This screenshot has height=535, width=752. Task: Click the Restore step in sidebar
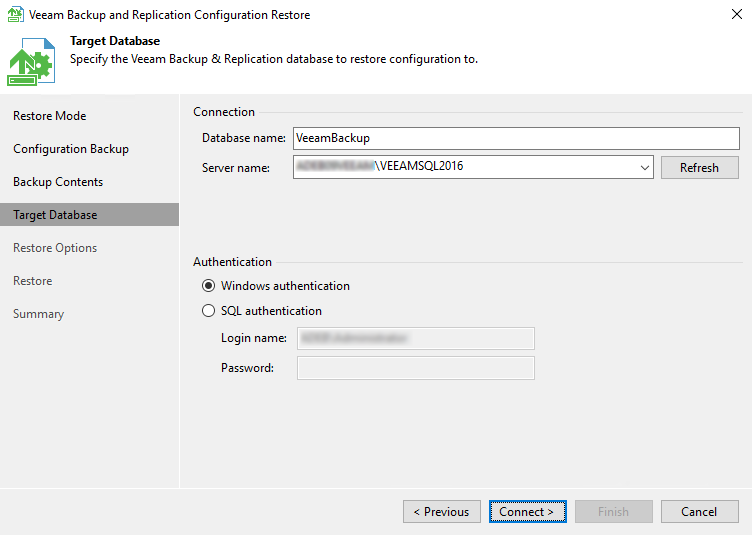(x=33, y=281)
